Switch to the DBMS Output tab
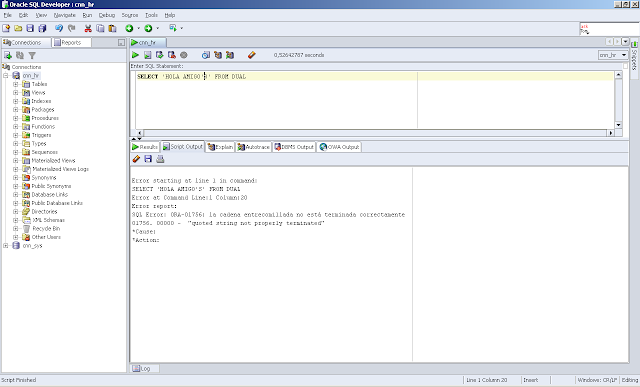This screenshot has width=640, height=387. coord(294,147)
